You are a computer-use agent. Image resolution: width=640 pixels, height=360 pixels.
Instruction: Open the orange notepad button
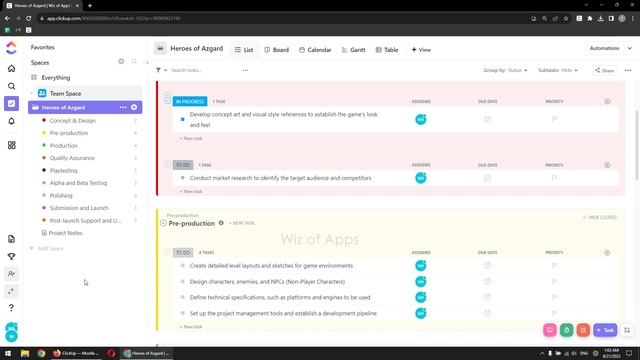click(x=583, y=330)
